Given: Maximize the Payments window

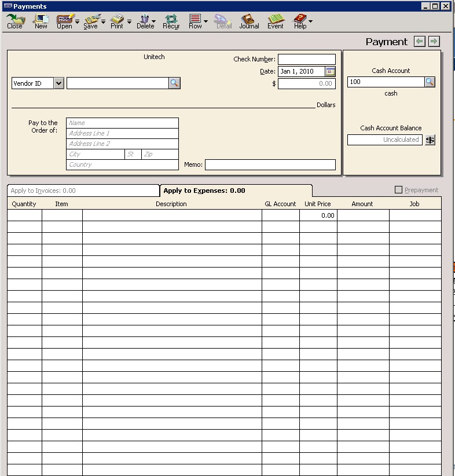Looking at the screenshot, I should click(435, 6).
